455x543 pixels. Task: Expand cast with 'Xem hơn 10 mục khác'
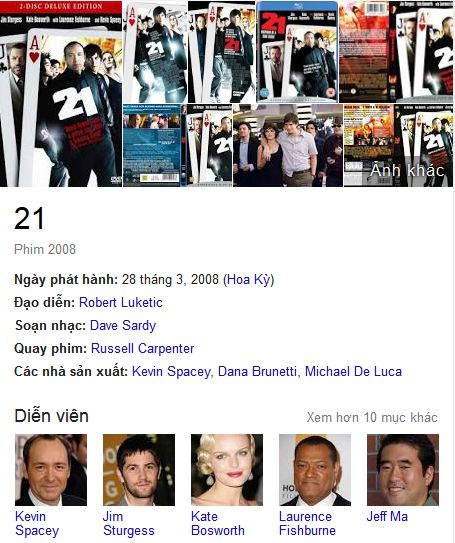click(372, 417)
